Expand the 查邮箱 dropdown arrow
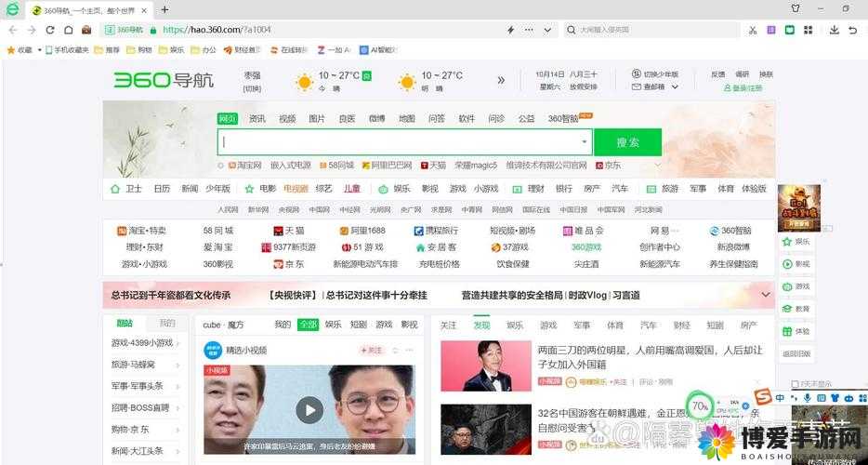Screen dimensions: 868x465 point(675,87)
